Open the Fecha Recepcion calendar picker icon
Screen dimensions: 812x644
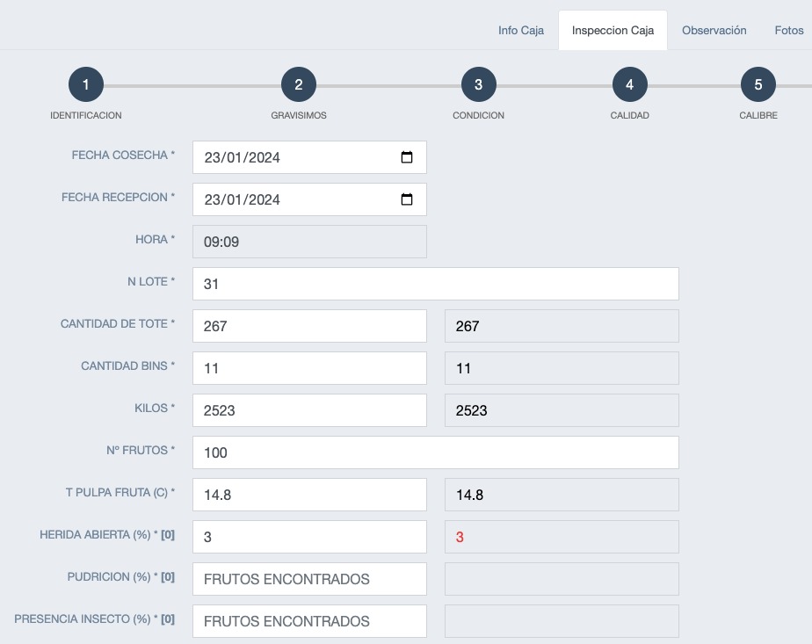pyautogui.click(x=407, y=199)
